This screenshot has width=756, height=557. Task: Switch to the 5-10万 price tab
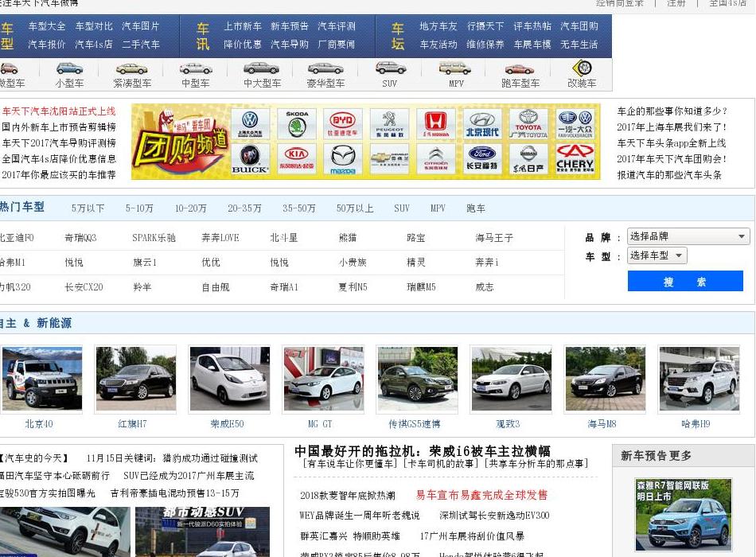pyautogui.click(x=139, y=208)
